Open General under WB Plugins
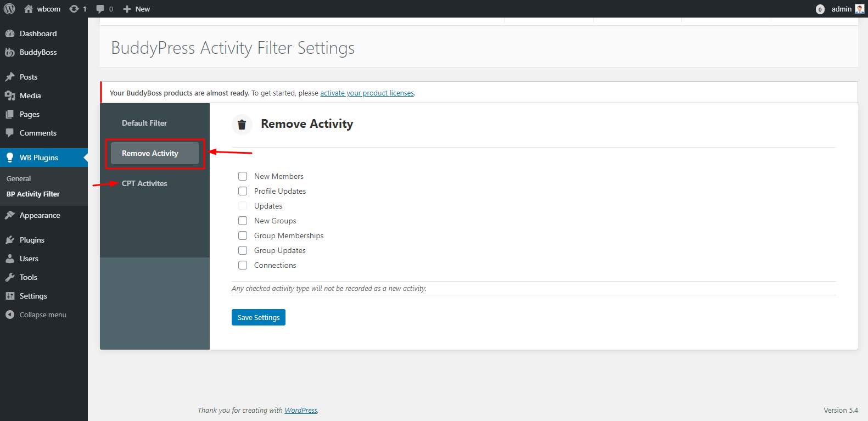Viewport: 868px width, 421px height. [19, 178]
